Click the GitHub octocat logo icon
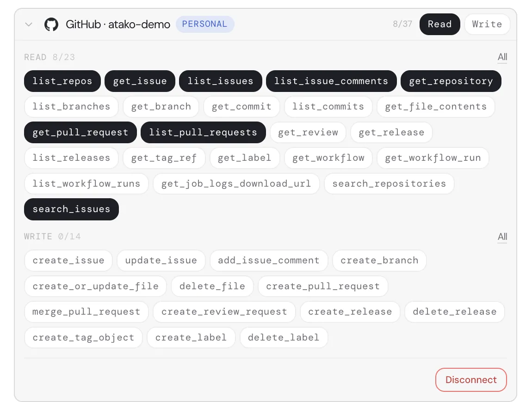 tap(51, 24)
